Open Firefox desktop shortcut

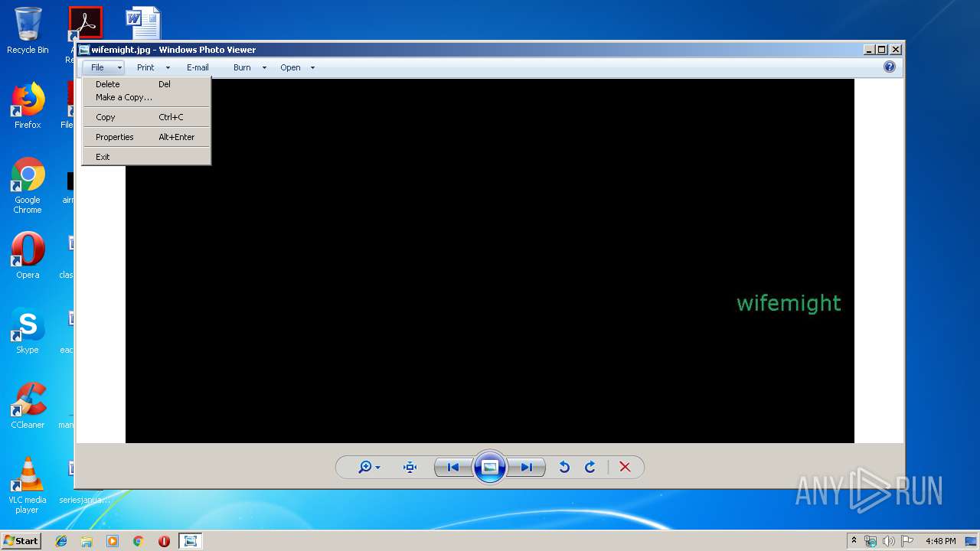pyautogui.click(x=28, y=106)
